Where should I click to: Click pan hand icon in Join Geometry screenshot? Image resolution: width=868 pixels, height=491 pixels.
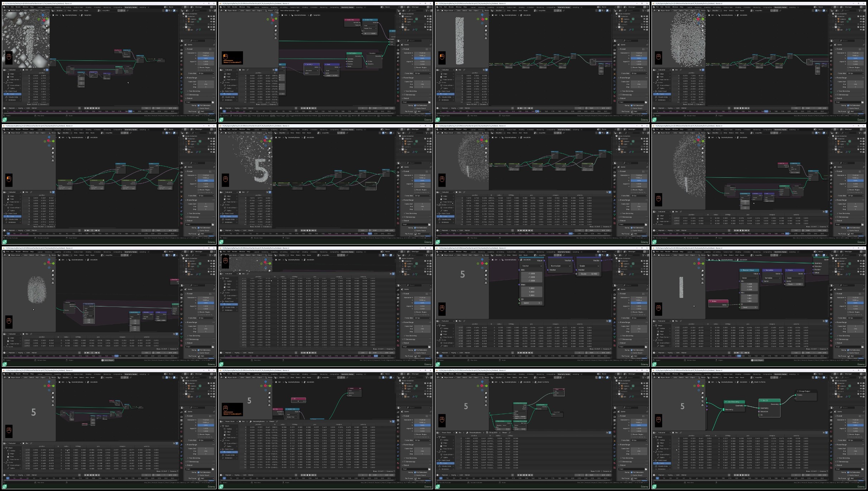702,397
